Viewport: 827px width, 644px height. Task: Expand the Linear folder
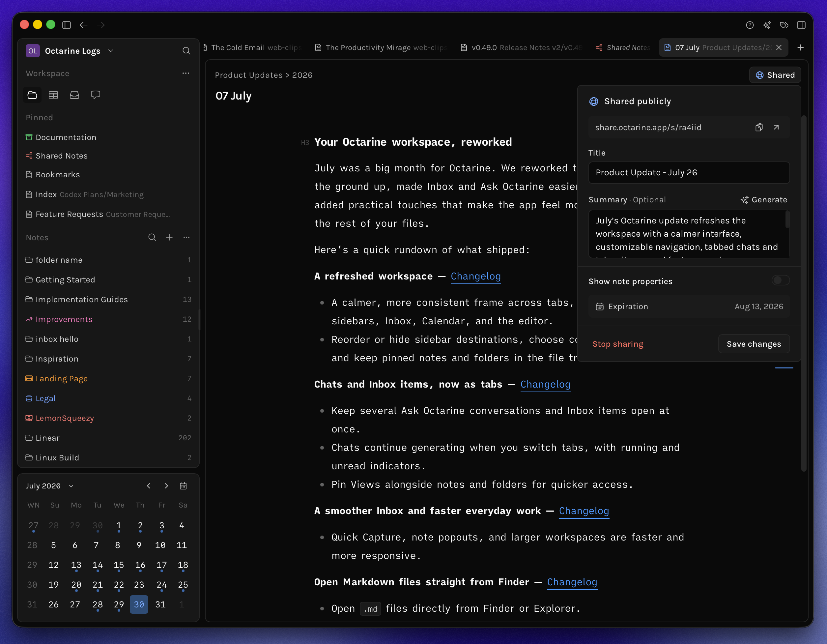108,438
